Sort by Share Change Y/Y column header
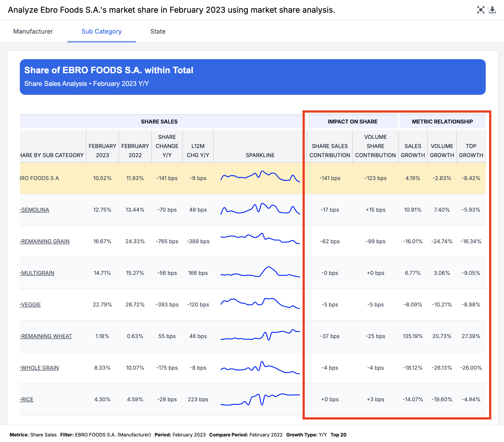This screenshot has height=442, width=504. pyautogui.click(x=167, y=146)
